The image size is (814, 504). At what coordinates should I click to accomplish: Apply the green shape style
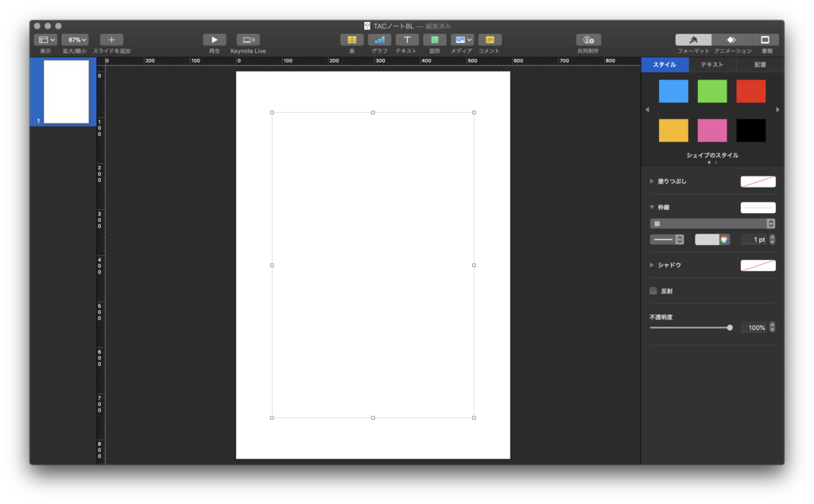click(x=712, y=91)
